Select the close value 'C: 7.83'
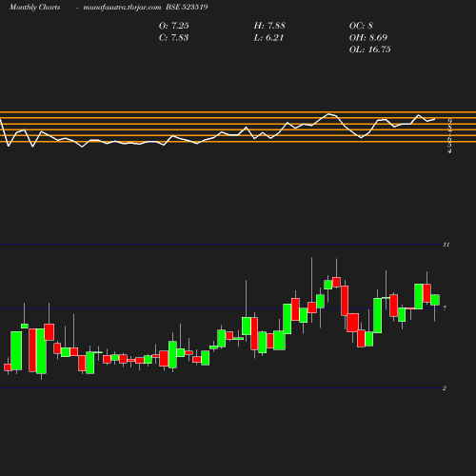Viewport: 476px width, 476px height. (173, 37)
